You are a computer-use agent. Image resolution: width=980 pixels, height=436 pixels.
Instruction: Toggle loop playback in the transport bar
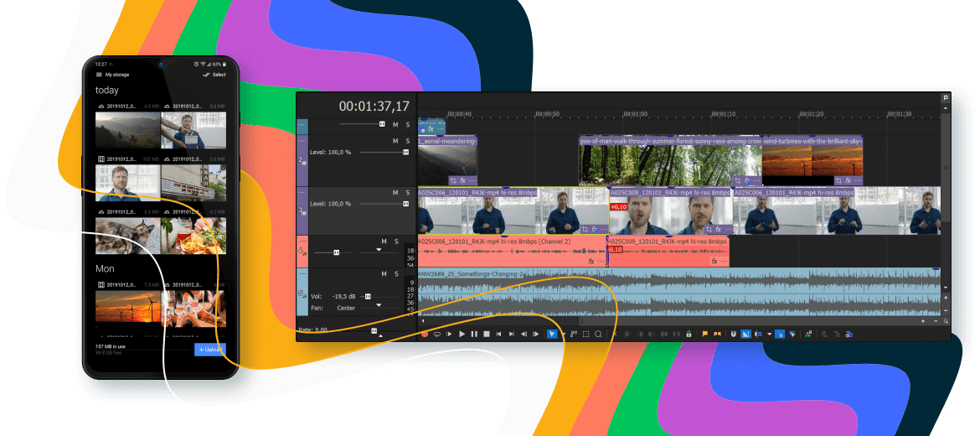tap(437, 334)
